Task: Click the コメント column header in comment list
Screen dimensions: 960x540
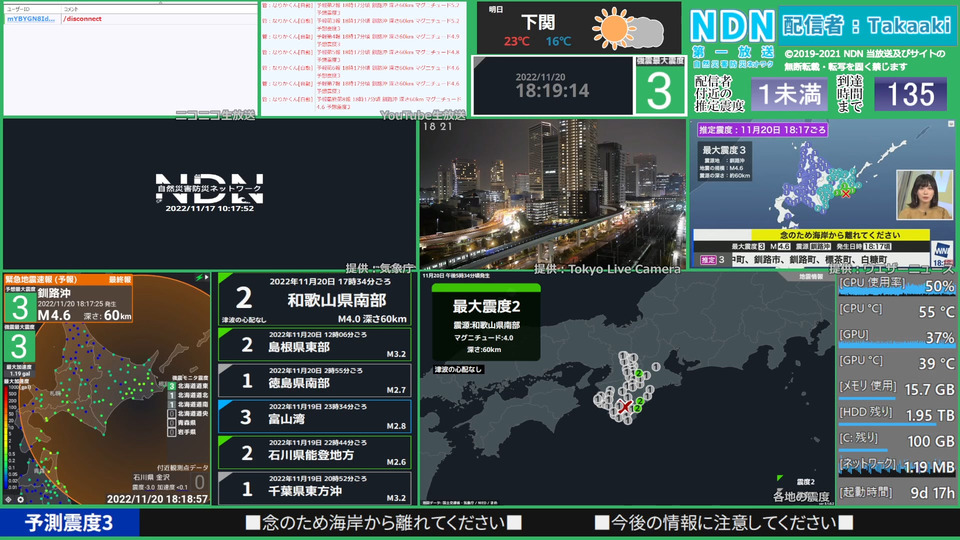Action: [71, 9]
